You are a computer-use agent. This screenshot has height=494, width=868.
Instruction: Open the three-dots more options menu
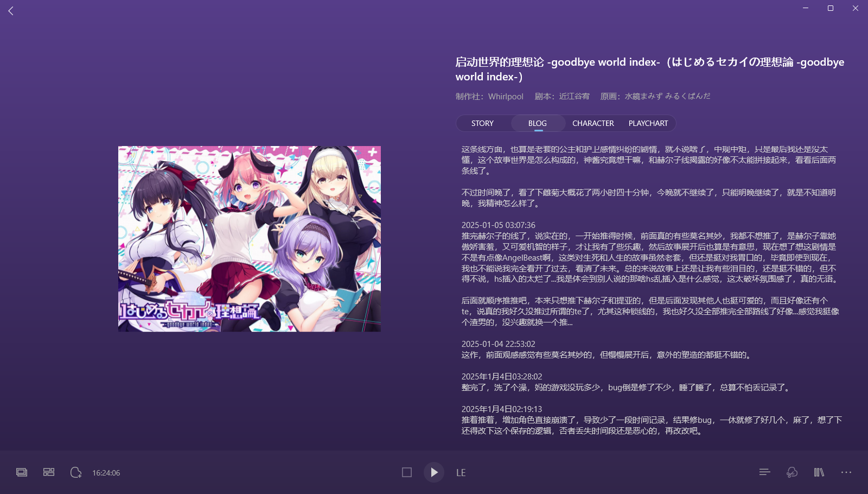pos(846,472)
